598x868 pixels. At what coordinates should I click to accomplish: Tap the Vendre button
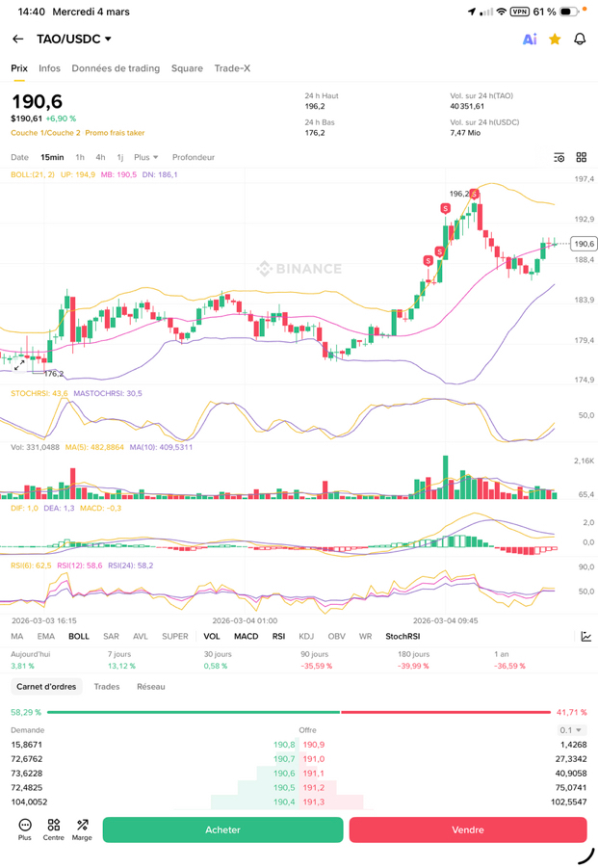click(468, 829)
